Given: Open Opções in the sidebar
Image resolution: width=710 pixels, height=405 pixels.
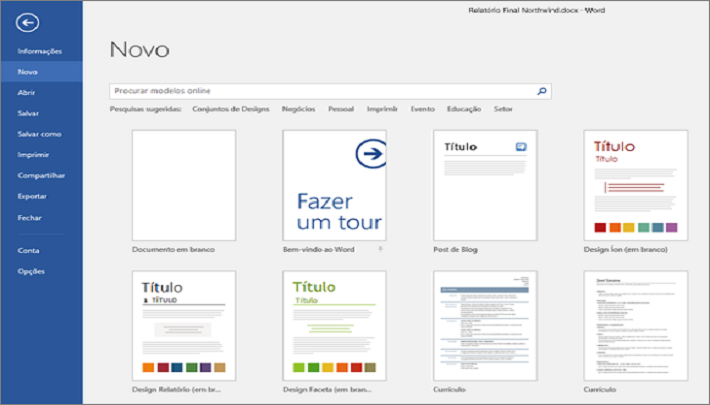Looking at the screenshot, I should (x=31, y=271).
